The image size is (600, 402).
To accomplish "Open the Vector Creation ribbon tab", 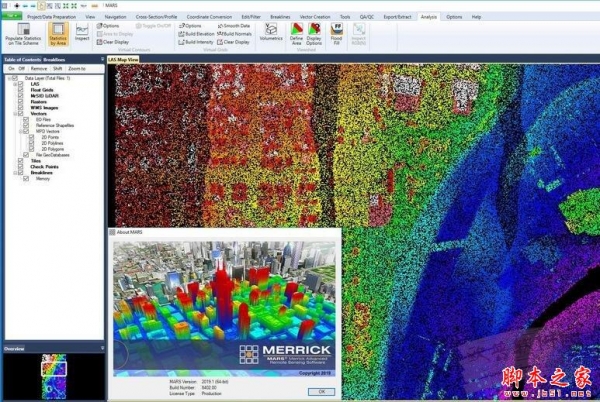I will [x=315, y=17].
